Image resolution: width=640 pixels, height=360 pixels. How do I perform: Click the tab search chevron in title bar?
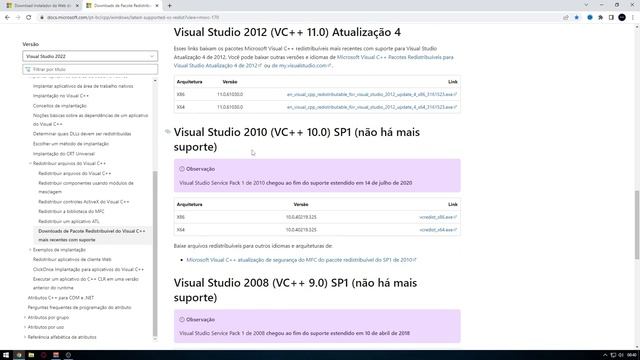coord(586,5)
